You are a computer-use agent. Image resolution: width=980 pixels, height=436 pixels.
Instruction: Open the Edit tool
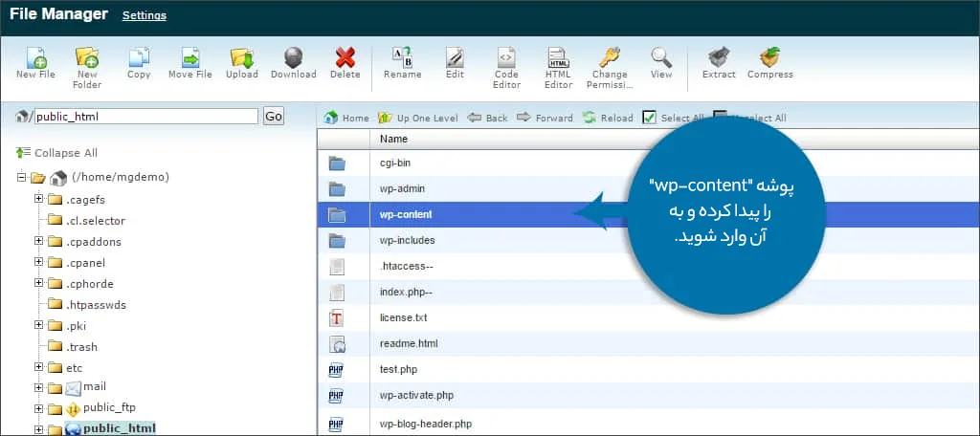point(455,63)
